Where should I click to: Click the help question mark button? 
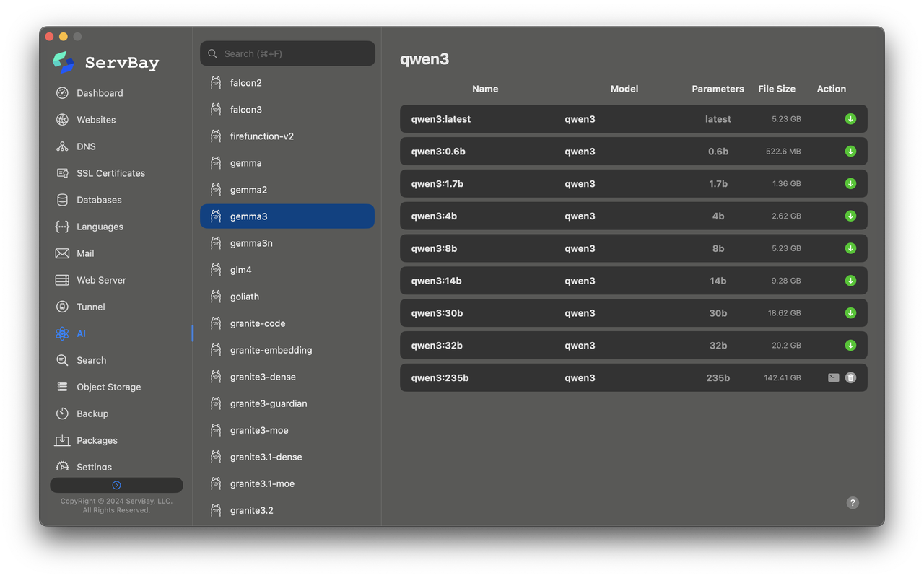(x=853, y=503)
